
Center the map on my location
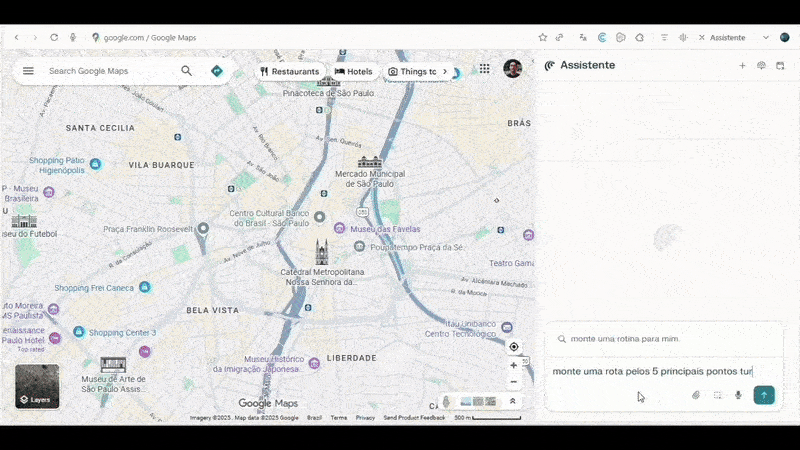click(514, 347)
